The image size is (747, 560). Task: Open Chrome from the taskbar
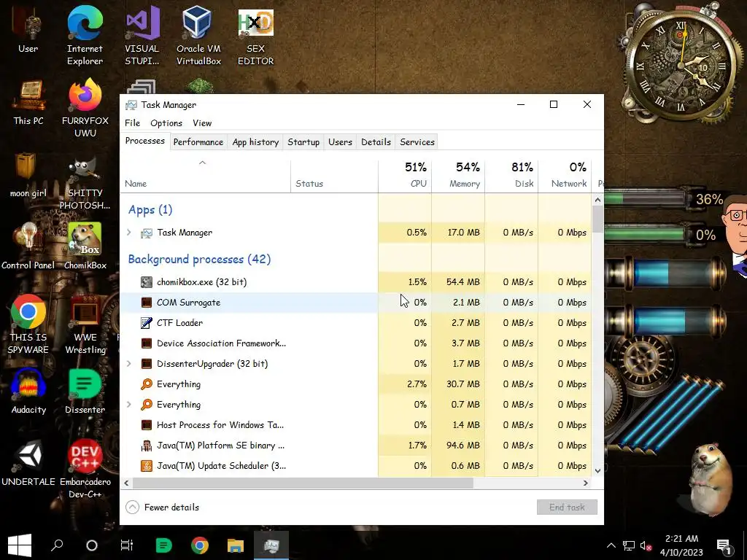pyautogui.click(x=200, y=545)
